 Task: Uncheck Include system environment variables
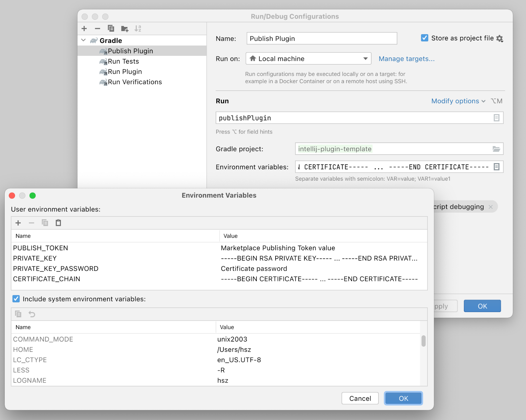[16, 299]
